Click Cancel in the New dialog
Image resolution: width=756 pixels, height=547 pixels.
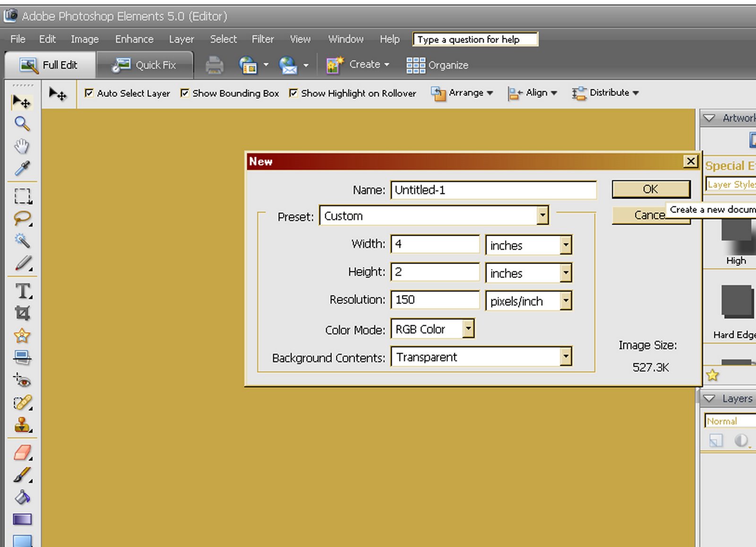(651, 215)
